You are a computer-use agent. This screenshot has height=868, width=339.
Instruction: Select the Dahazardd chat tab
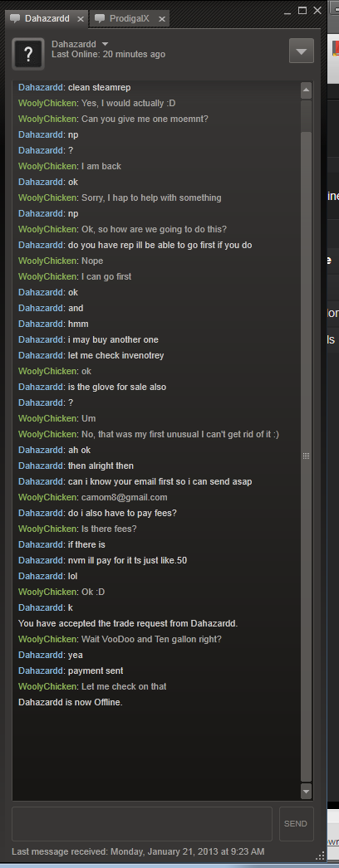tap(47, 19)
